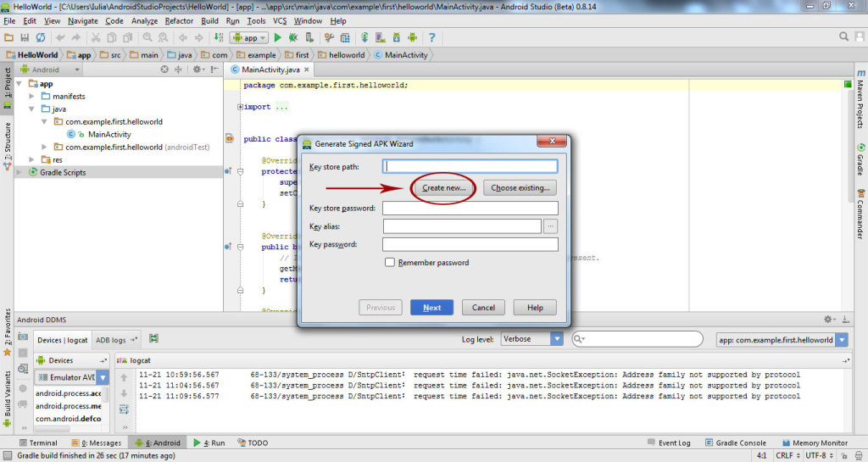Open the app filter dropdown in logcat
The width and height of the screenshot is (868, 462).
782,340
